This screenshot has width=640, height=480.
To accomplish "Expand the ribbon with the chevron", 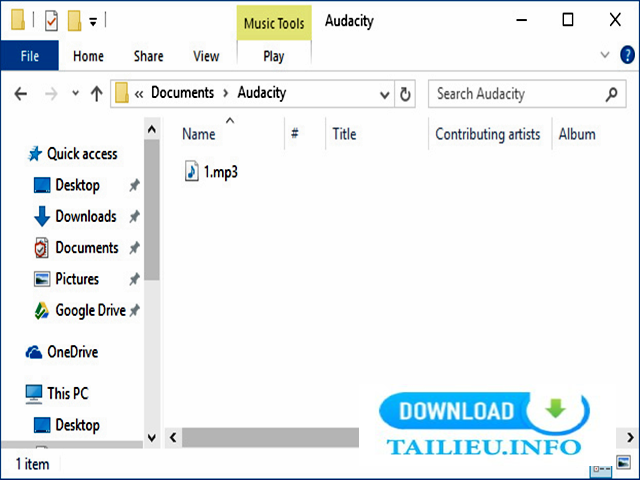I will coord(605,54).
